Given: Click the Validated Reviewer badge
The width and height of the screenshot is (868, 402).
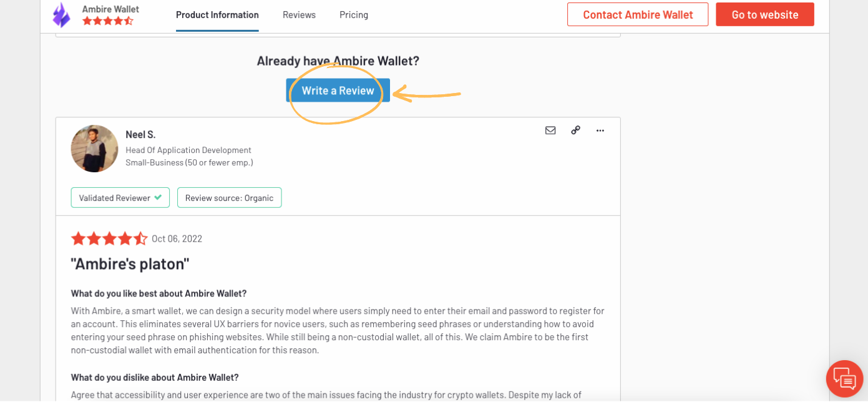Looking at the screenshot, I should (x=120, y=198).
